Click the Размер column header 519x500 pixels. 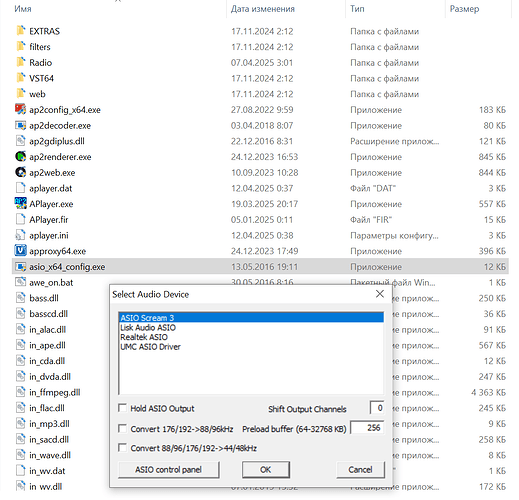tap(464, 9)
